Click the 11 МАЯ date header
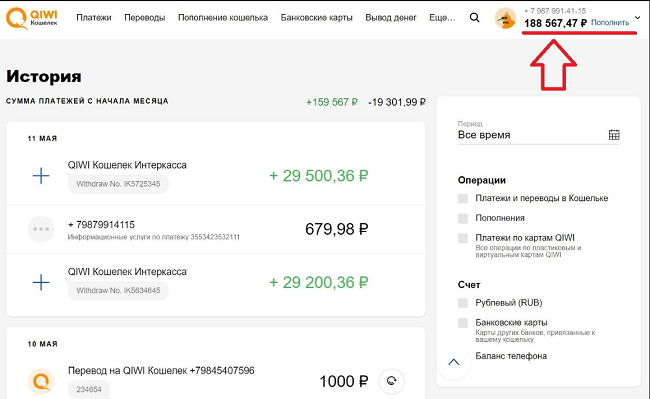The width and height of the screenshot is (650, 399). 42,138
